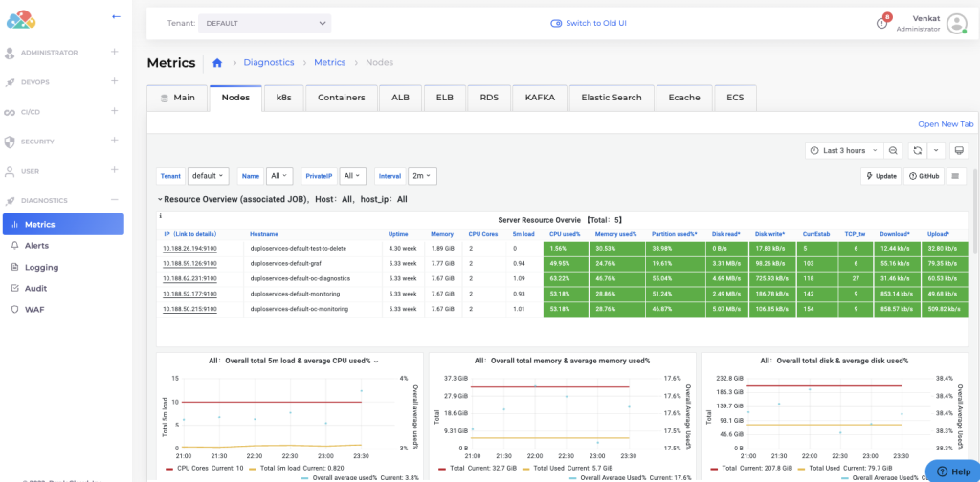
Task: Click the zoom out time range icon
Action: pyautogui.click(x=892, y=151)
